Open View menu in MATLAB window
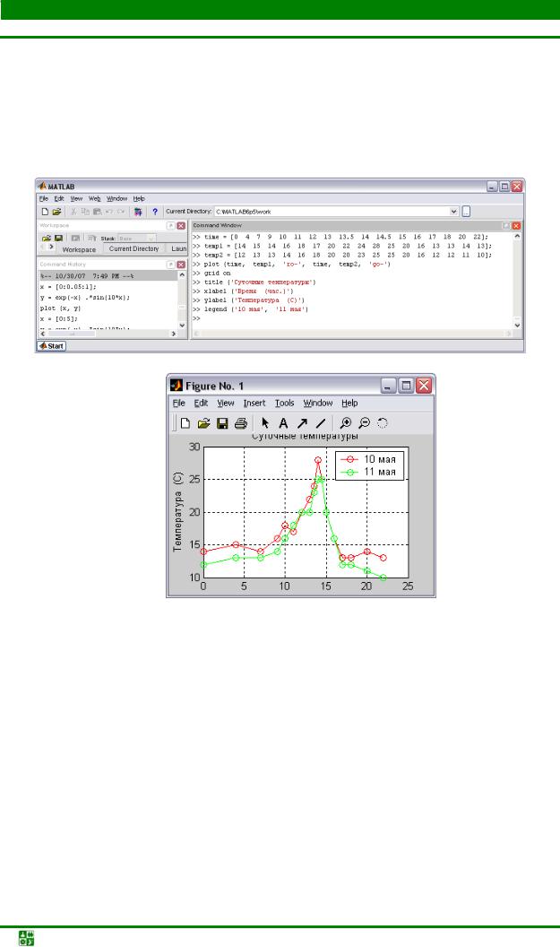Screen dimensions: 560x947 tap(76, 199)
